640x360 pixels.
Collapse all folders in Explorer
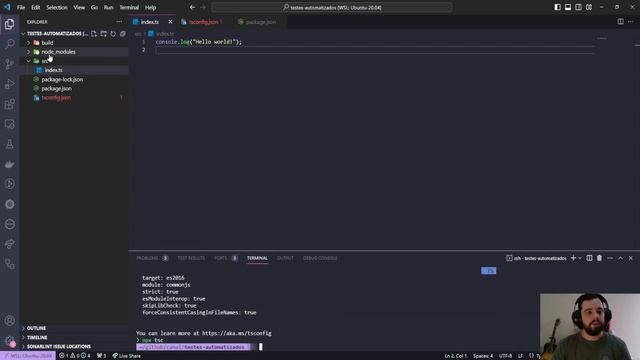123,33
